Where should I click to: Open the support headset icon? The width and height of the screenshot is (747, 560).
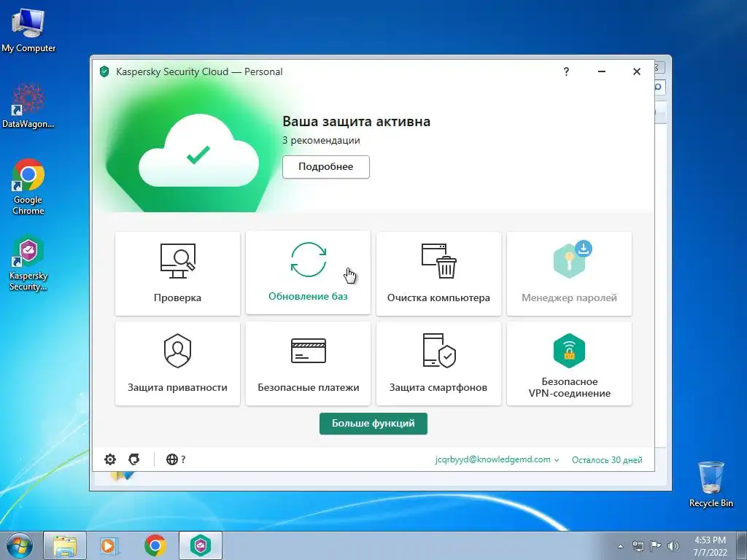click(x=134, y=459)
